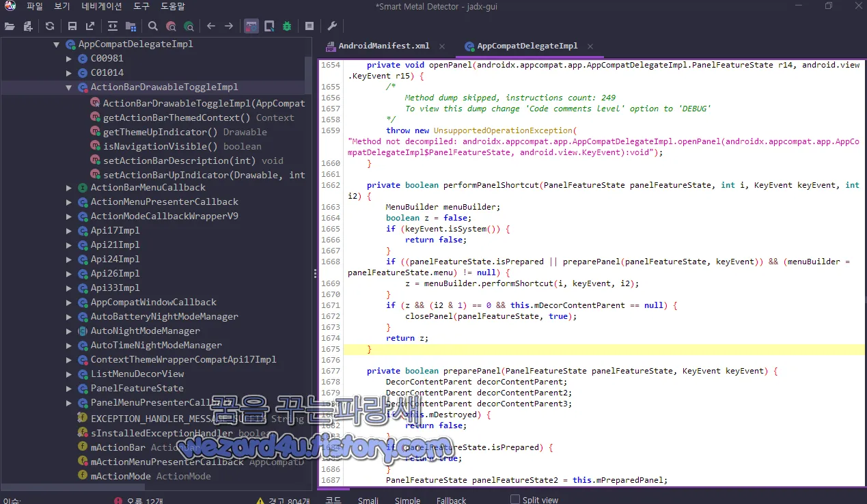Expand the C00981 tree node
Image resolution: width=867 pixels, height=504 pixels.
(68, 58)
